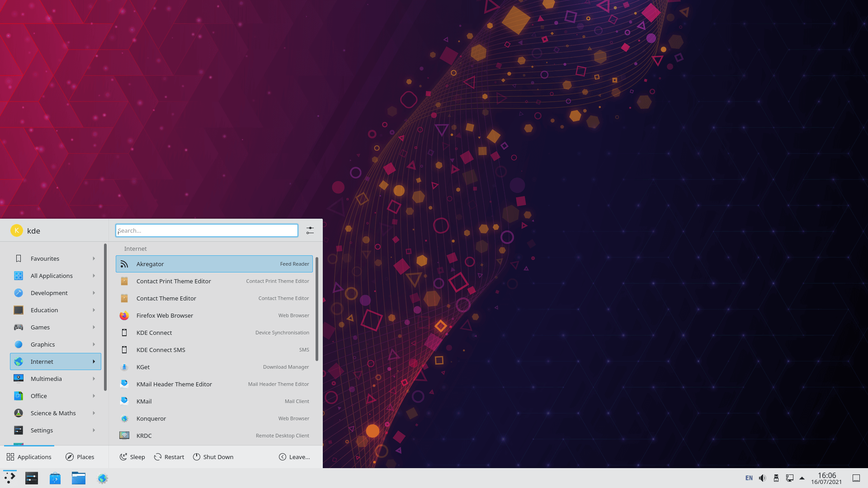Click the KGet download icon
The height and width of the screenshot is (488, 868).
pyautogui.click(x=124, y=367)
